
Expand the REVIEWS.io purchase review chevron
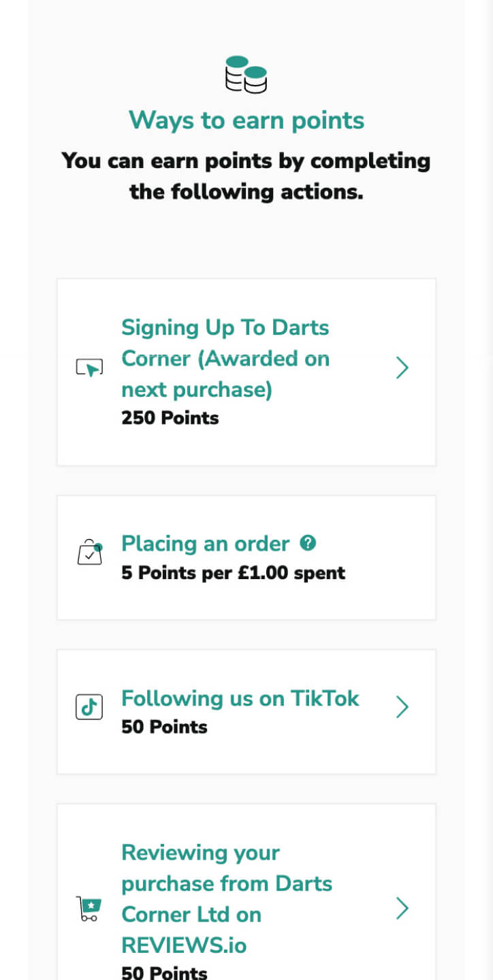(402, 909)
